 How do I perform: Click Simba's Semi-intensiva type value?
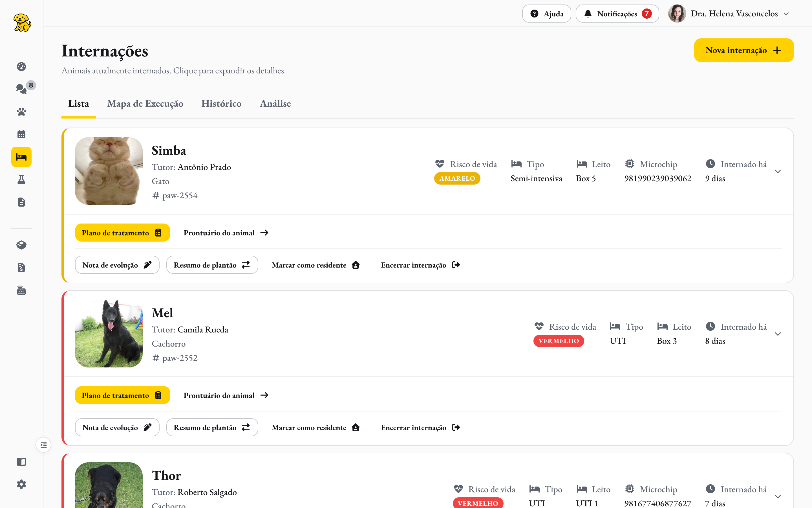pos(536,178)
